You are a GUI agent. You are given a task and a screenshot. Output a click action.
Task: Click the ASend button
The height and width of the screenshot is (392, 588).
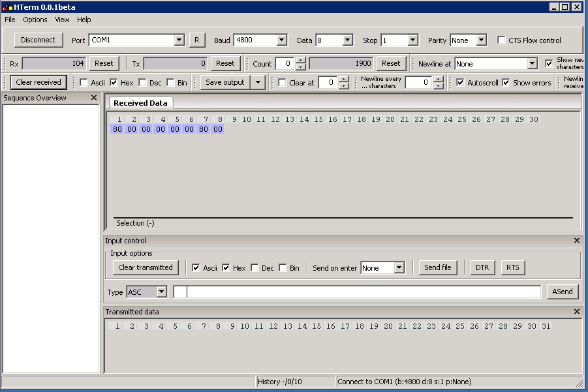[563, 292]
